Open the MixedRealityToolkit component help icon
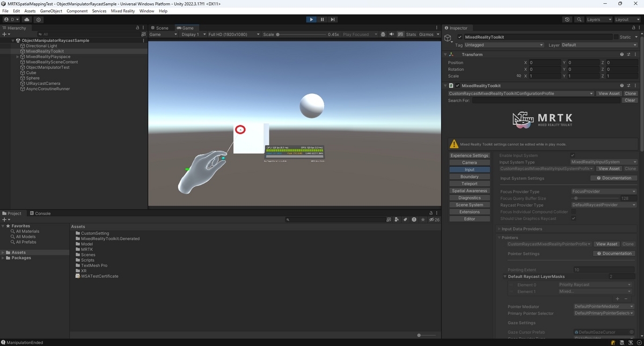 [622, 86]
